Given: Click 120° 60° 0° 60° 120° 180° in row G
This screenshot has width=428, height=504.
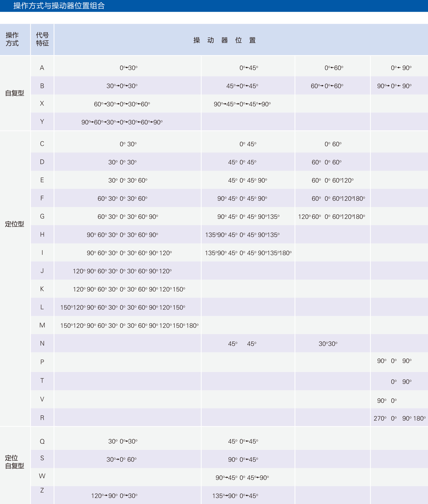Looking at the screenshot, I should click(332, 217).
